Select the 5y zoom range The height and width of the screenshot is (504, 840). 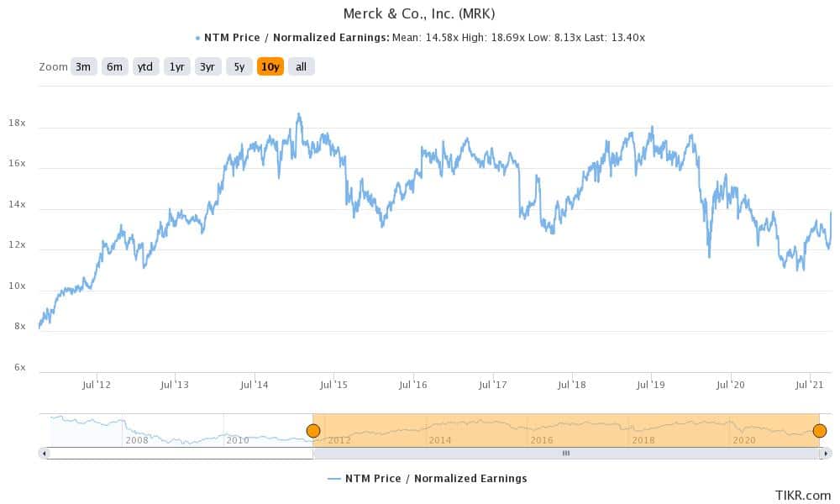click(x=239, y=67)
